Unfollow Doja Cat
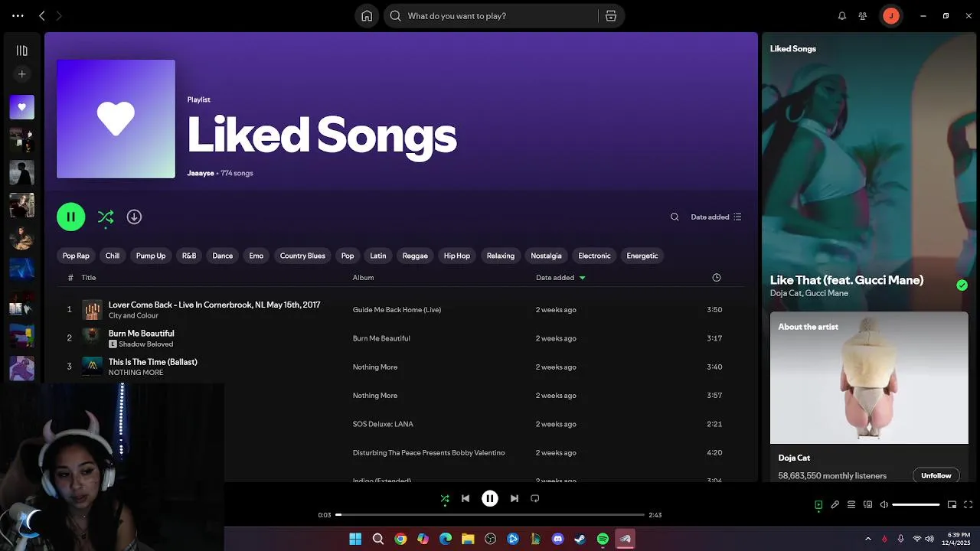 coord(936,475)
